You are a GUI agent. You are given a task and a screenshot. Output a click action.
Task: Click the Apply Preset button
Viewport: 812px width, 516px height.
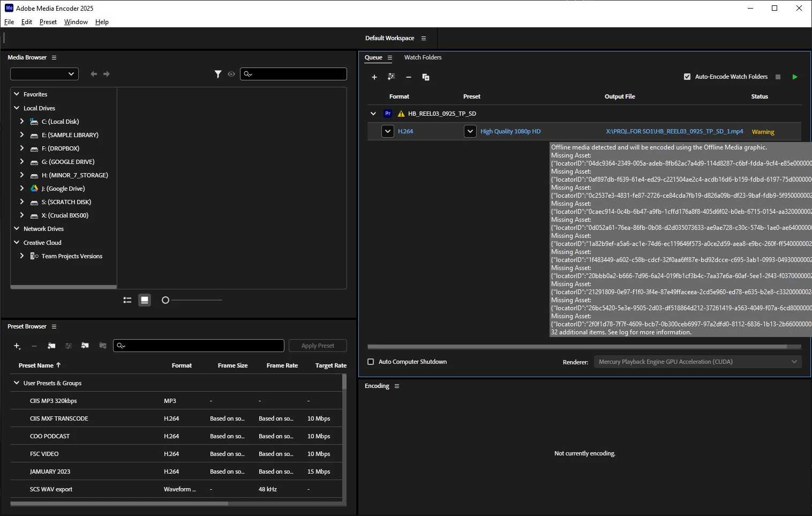(318, 346)
